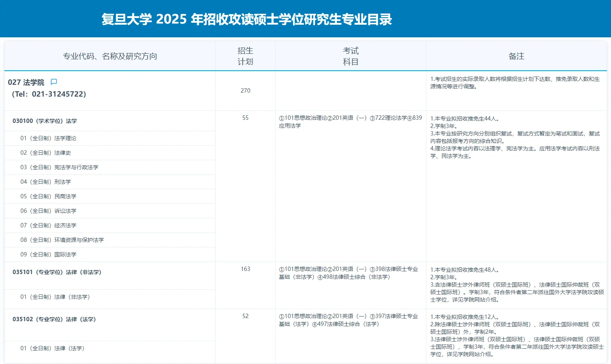This screenshot has width=611, height=364.
Task: Click the 专业代码、名称及研究方向 column header
Action: point(110,56)
